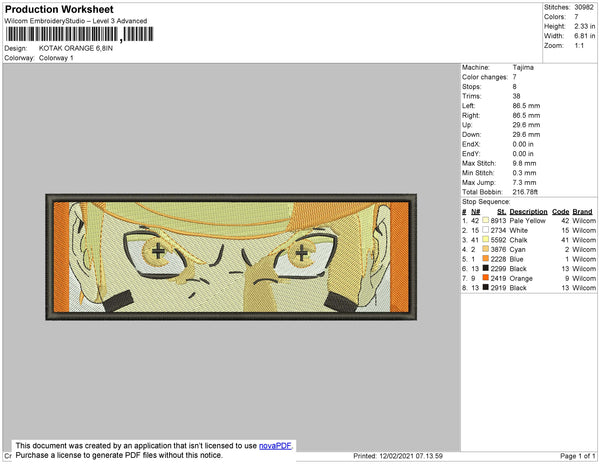Click the swatch for Black 2919
600x464 pixels.
[486, 287]
